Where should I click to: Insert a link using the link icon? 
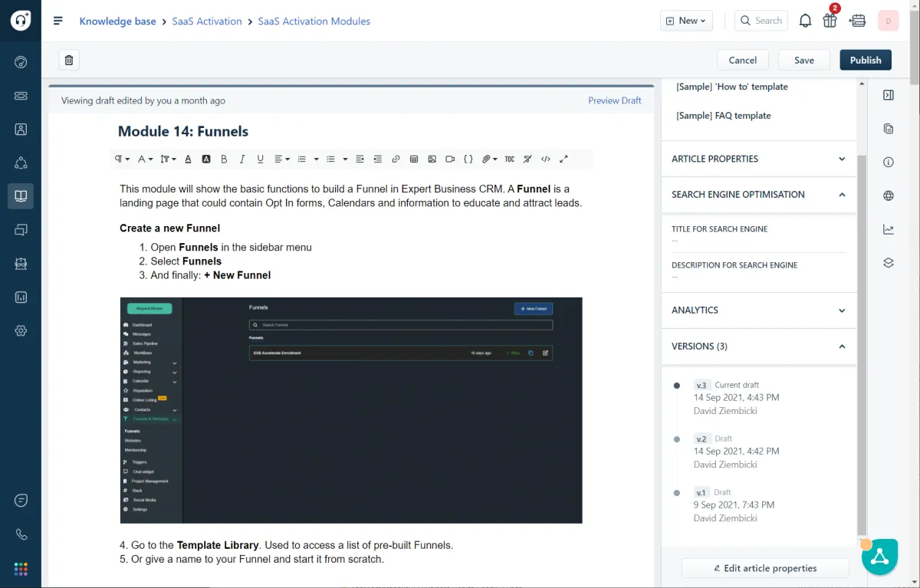pyautogui.click(x=396, y=159)
